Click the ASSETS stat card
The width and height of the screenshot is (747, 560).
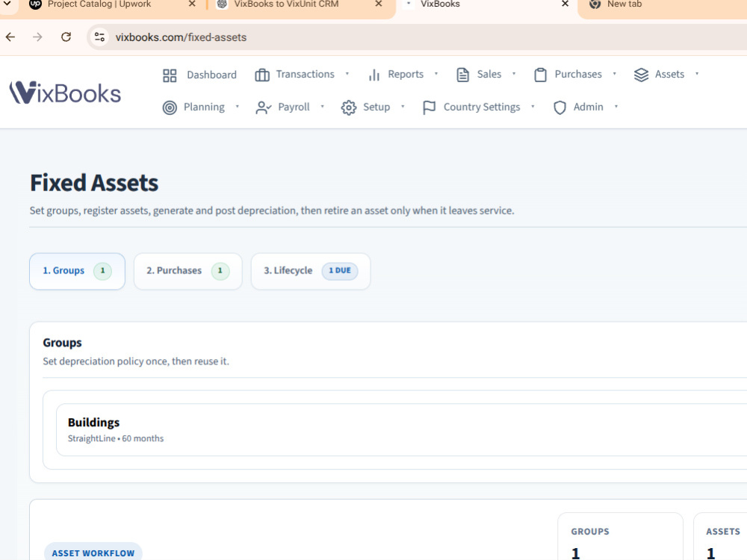(720, 537)
